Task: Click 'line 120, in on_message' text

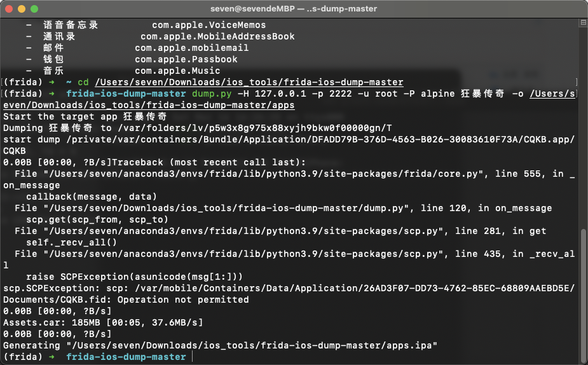Action: (486, 208)
